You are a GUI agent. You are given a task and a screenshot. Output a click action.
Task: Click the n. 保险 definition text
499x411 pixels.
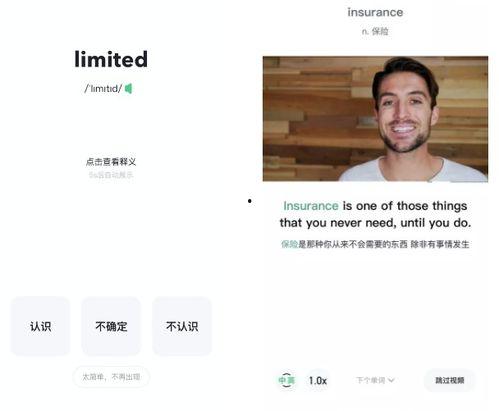(375, 31)
